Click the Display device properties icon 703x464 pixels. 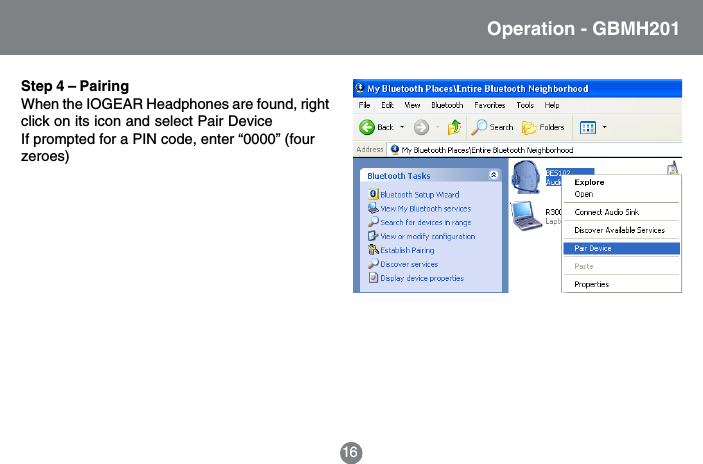[373, 278]
